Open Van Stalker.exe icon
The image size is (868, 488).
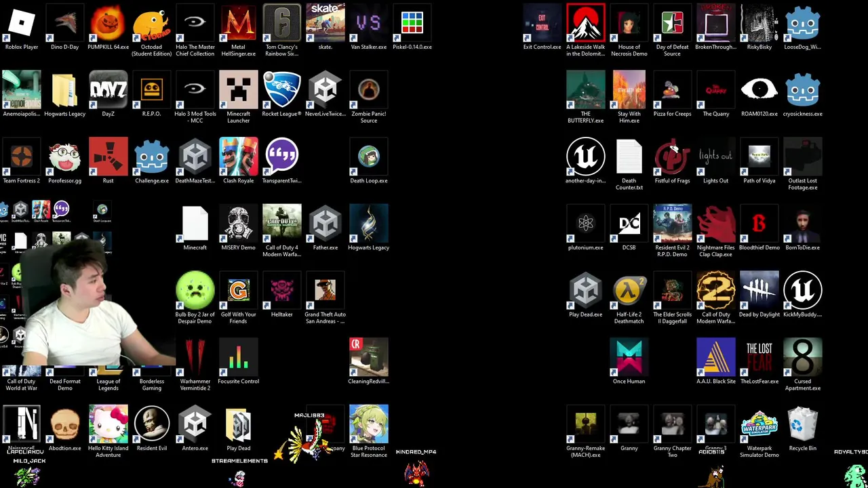click(x=369, y=23)
